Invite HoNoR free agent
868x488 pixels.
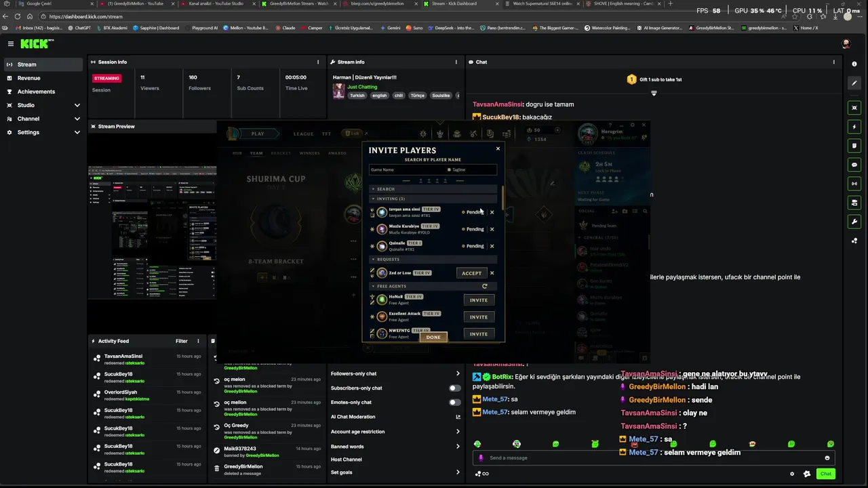[479, 300]
